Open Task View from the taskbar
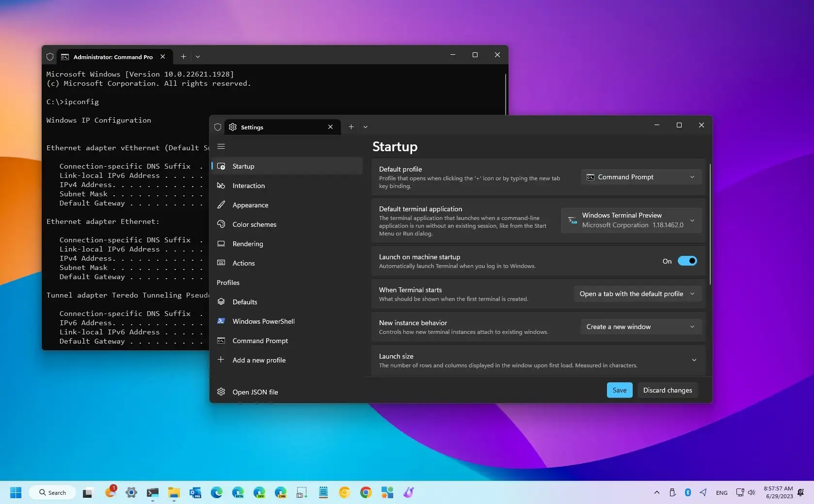Viewport: 814px width, 504px height. pyautogui.click(x=88, y=492)
